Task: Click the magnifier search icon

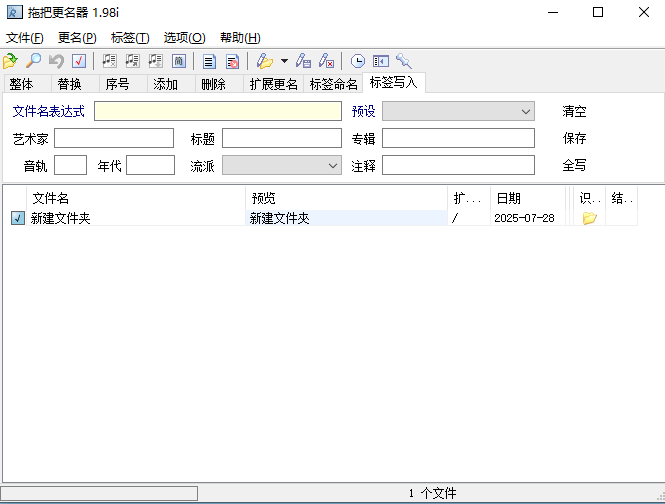Action: coord(33,61)
